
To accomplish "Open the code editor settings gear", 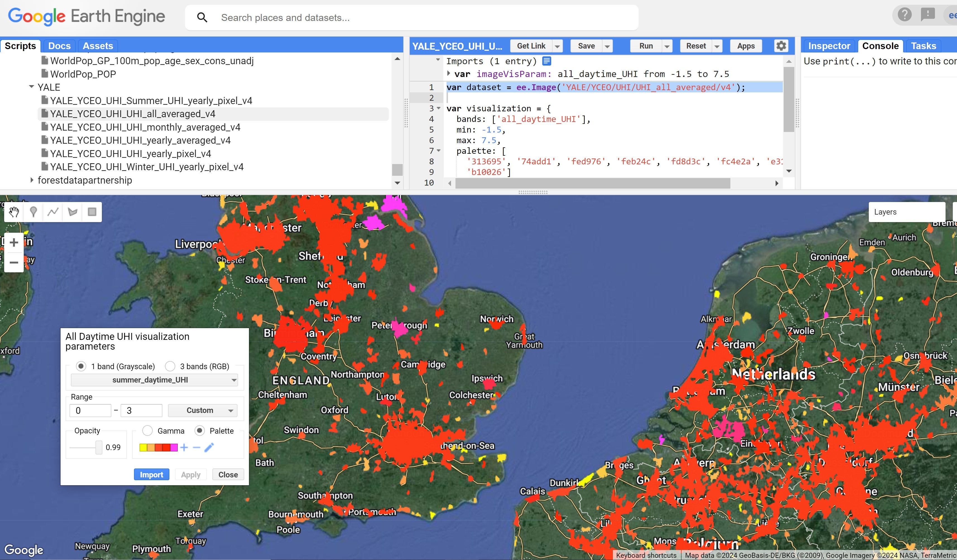I will coord(781,46).
